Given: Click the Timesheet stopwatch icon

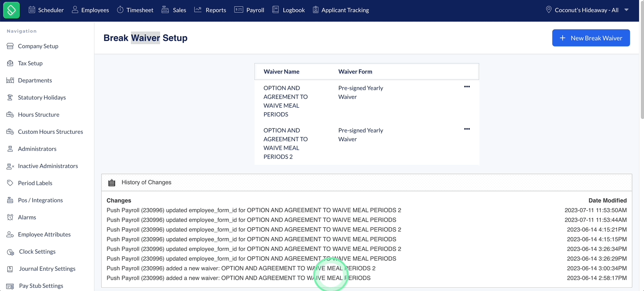Looking at the screenshot, I should [120, 9].
